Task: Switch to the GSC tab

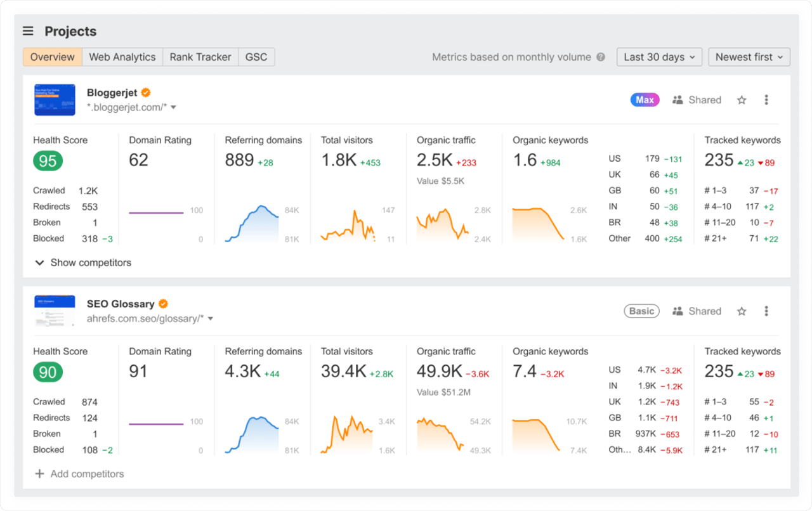Action: coord(256,57)
